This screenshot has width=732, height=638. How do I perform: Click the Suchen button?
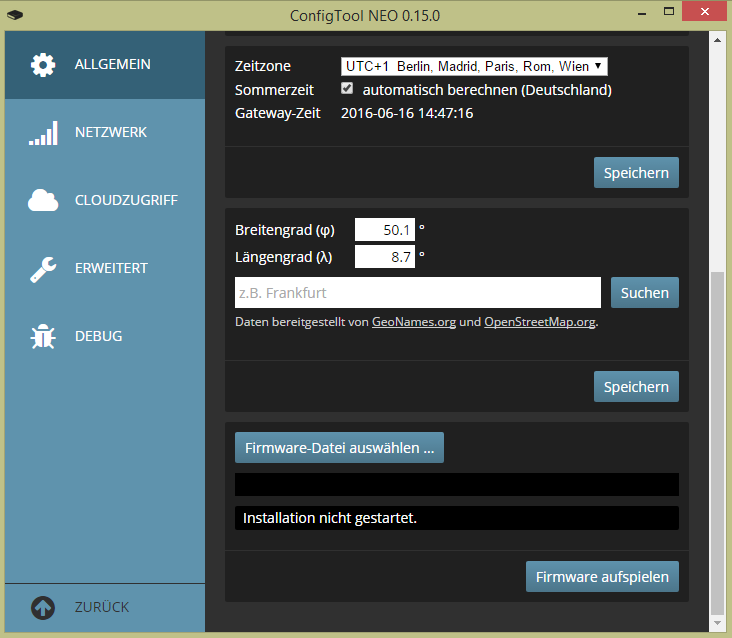point(645,293)
